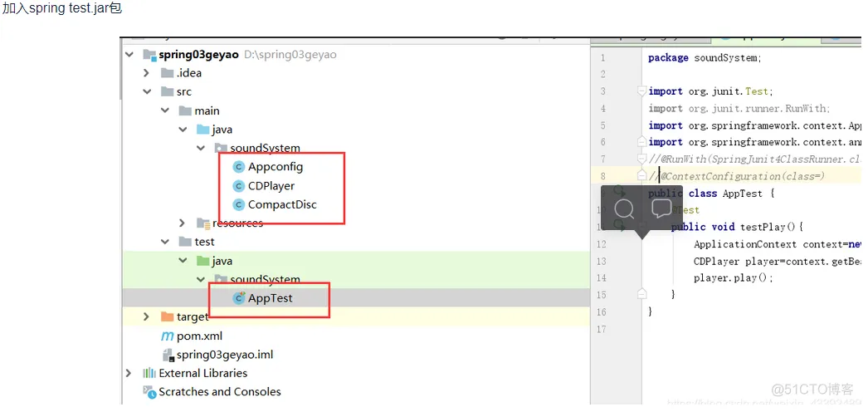Viewport: 868px width, 412px height.
Task: Expand External Libraries node
Action: click(x=129, y=373)
